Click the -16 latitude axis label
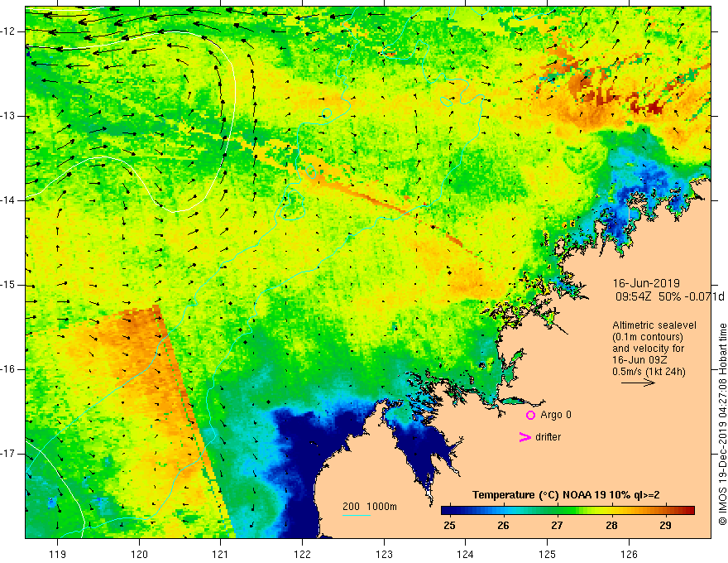The image size is (728, 563). pyautogui.click(x=9, y=370)
